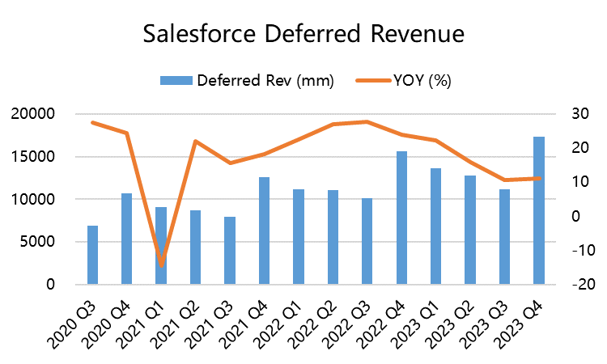607x364 pixels.
Task: Click the 0 right axis label
Action: point(576,216)
